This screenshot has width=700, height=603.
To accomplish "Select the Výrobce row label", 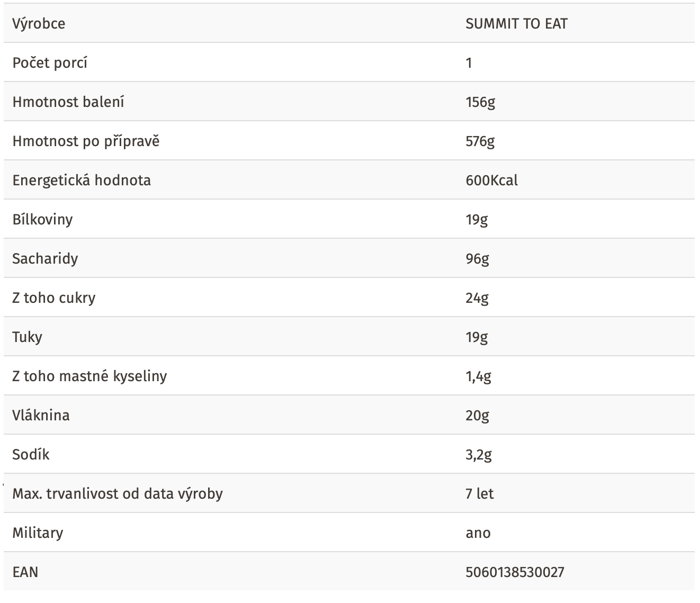I will pyautogui.click(x=39, y=24).
